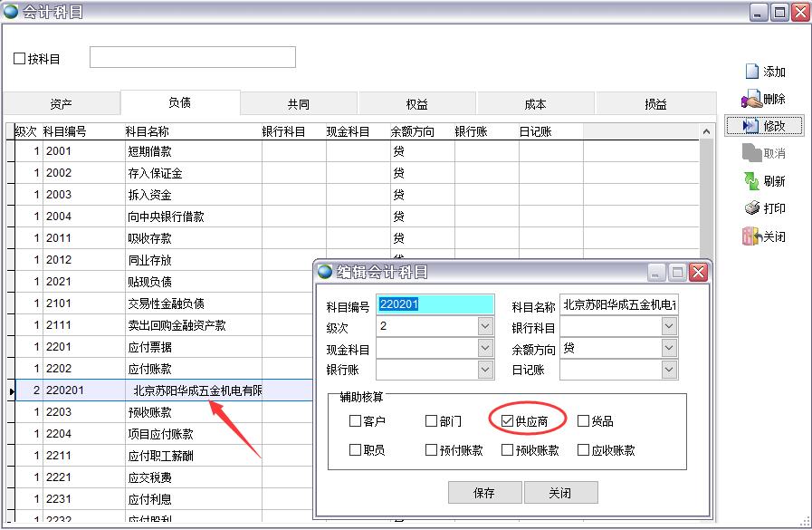Tick the 应收账款 checkbox
This screenshot has height=530, width=812.
[x=583, y=450]
